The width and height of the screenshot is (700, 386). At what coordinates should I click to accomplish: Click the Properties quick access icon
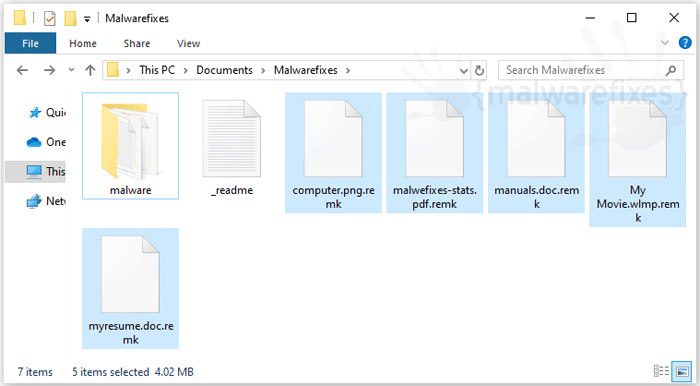pyautogui.click(x=50, y=18)
